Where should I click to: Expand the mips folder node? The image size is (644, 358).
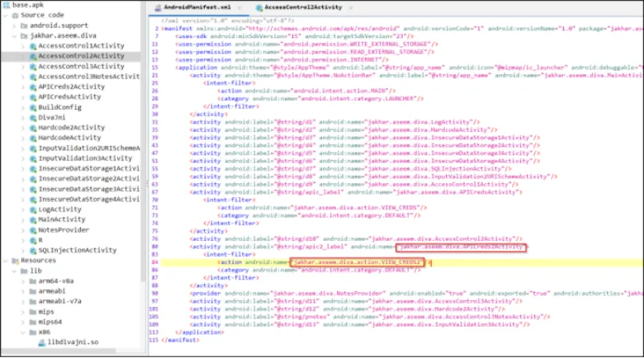[23, 312]
